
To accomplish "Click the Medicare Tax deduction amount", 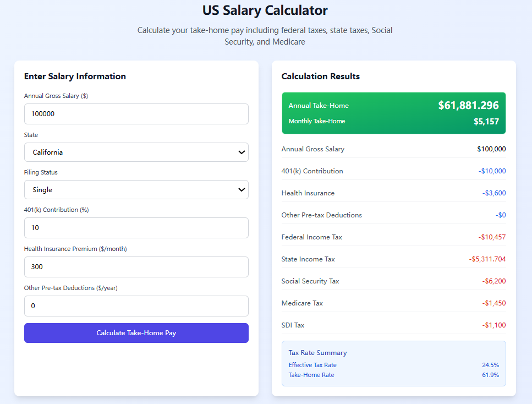I will coord(494,303).
